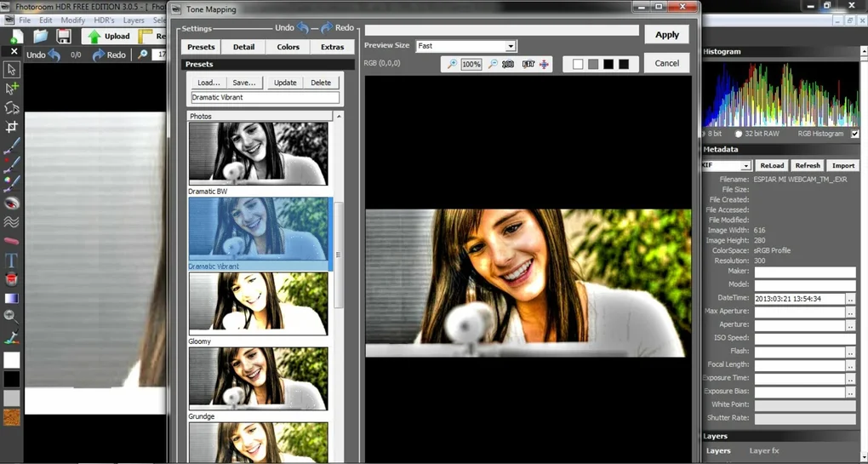
Task: Select the color picker eyedropper tool
Action: (x=12, y=335)
